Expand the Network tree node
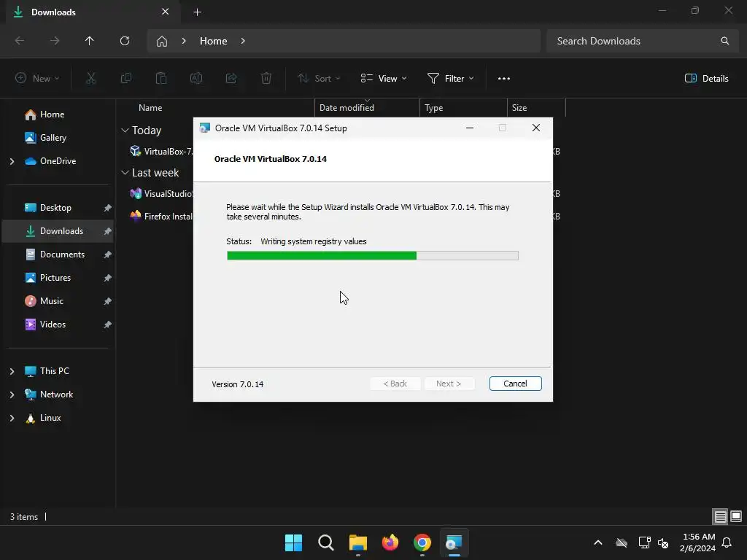The height and width of the screenshot is (560, 747). pos(12,394)
